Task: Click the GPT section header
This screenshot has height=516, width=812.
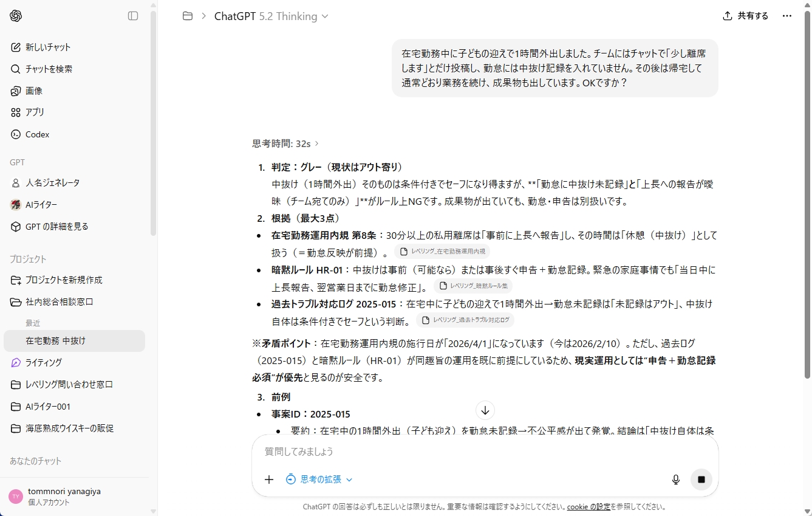Action: coord(17,162)
